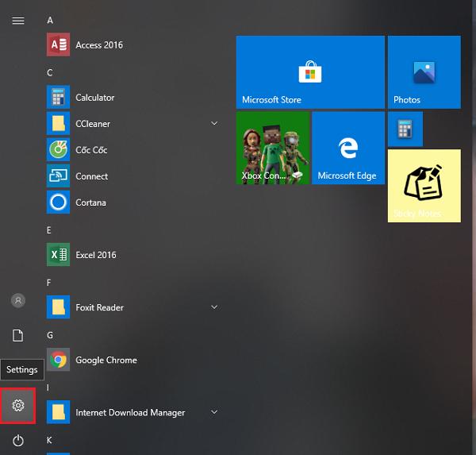Click the "Calculator" list label
Screen dimensions: 476x455
(x=95, y=98)
